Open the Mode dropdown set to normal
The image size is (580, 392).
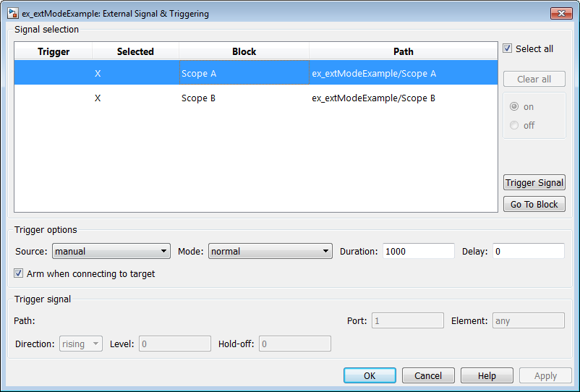click(270, 251)
